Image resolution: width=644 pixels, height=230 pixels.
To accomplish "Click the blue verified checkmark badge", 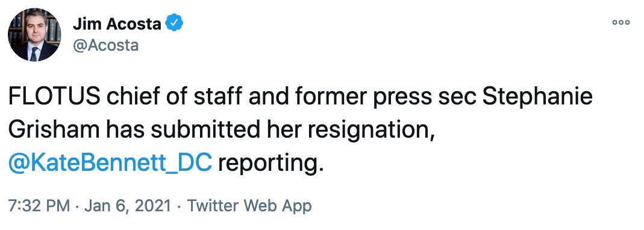I will point(174,24).
